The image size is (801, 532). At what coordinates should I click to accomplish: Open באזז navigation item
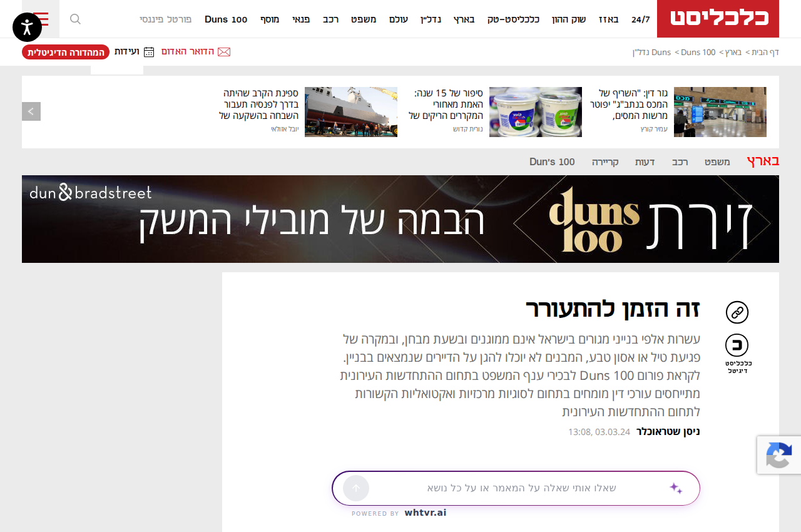pos(609,19)
